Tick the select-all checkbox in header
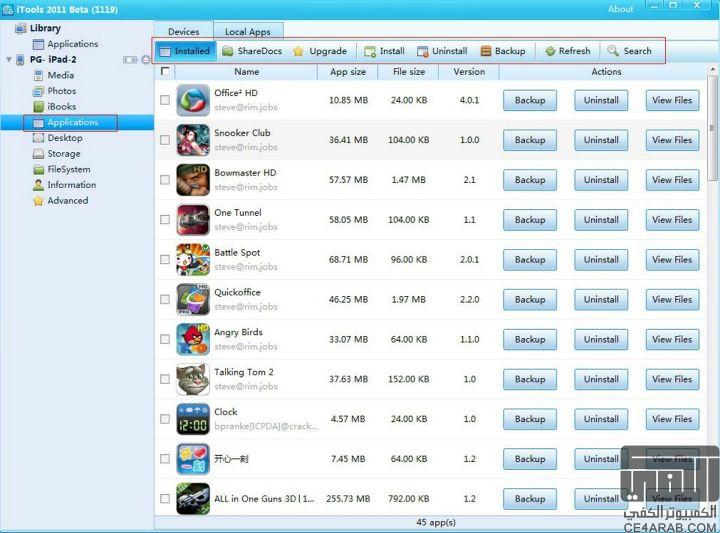Viewport: 720px width, 533px height. [x=165, y=72]
